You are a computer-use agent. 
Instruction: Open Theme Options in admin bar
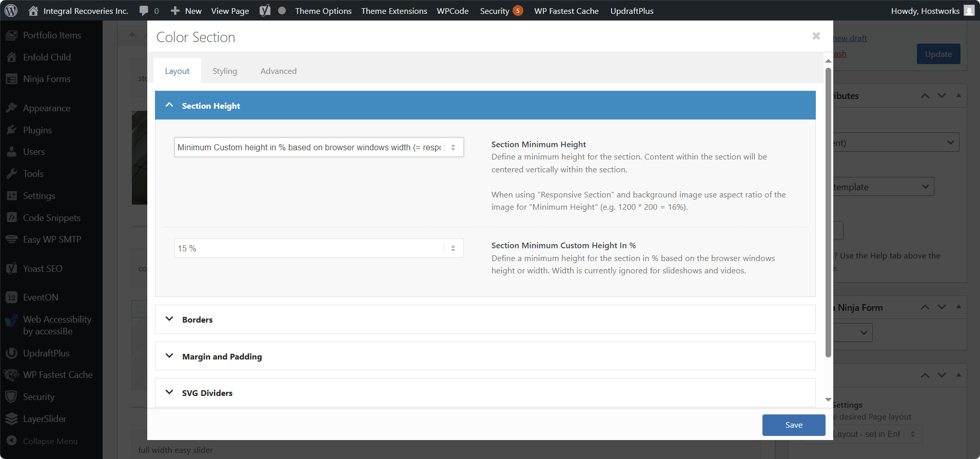point(323,11)
